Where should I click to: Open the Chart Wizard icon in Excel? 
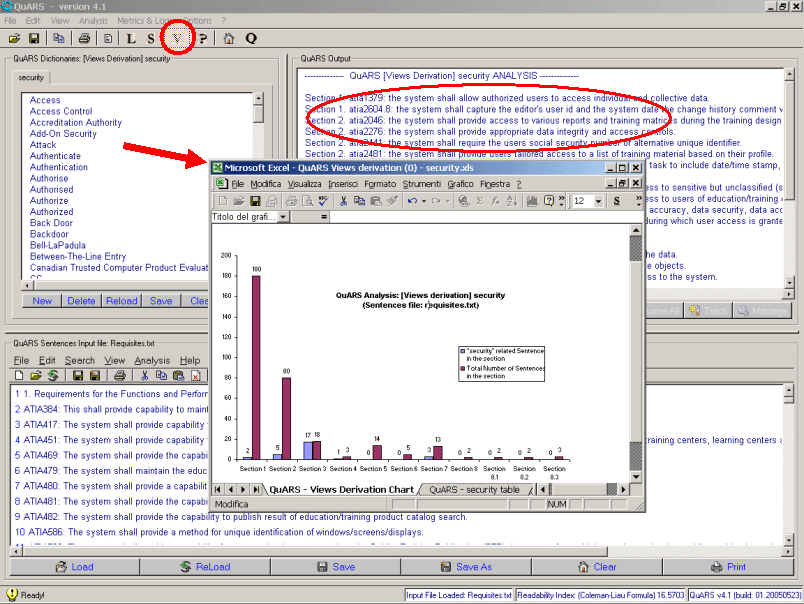click(x=532, y=201)
